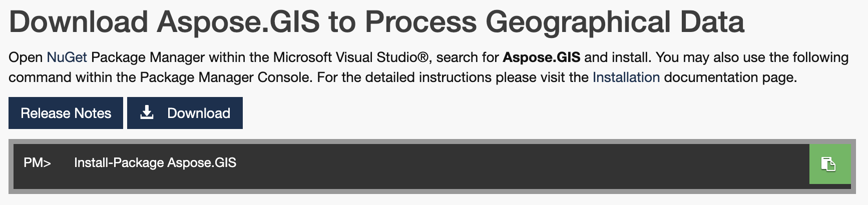Click the "search for" text in paragraph

point(468,57)
